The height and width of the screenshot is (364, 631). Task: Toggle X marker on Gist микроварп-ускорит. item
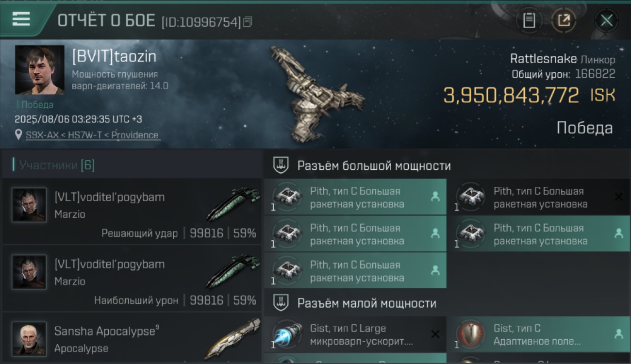tap(435, 334)
